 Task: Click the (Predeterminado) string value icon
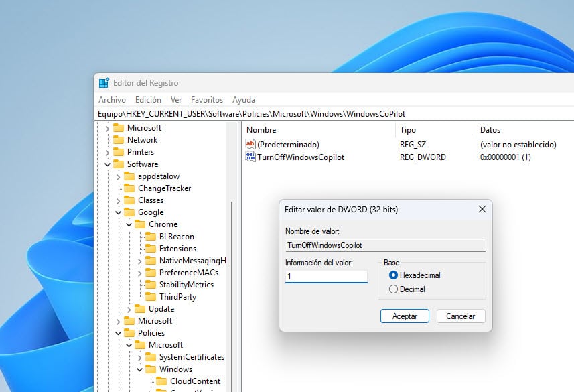tap(250, 144)
